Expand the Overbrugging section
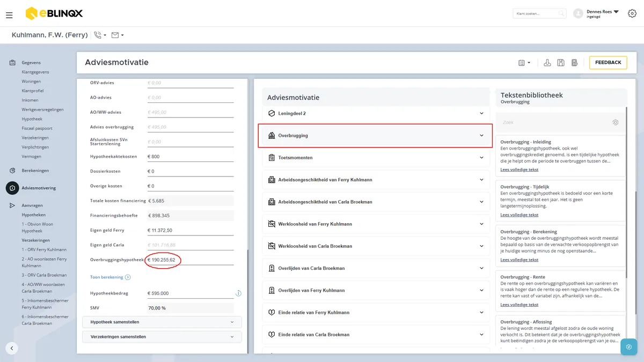Image resolution: width=644 pixels, height=362 pixels. [x=376, y=136]
